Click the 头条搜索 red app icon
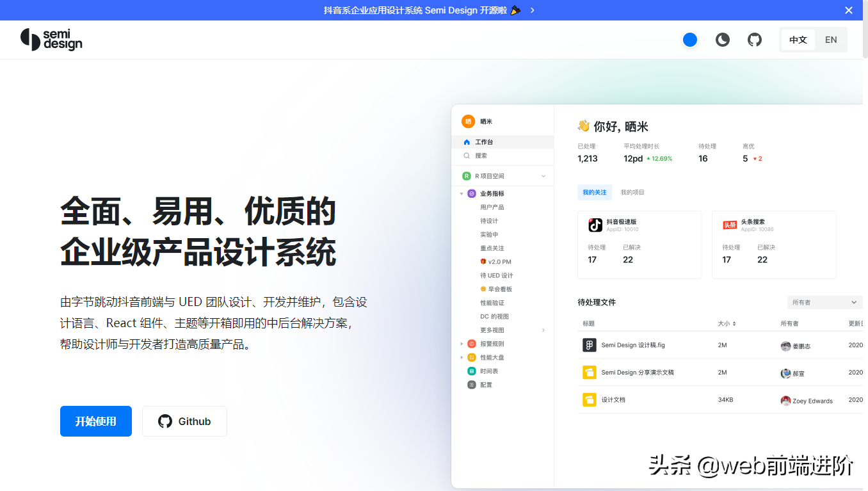The image size is (868, 491). click(x=730, y=225)
